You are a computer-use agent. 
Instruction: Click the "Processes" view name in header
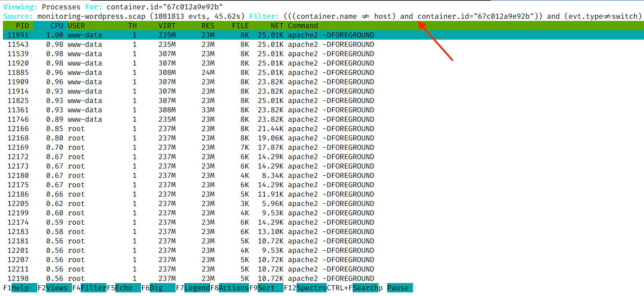pyautogui.click(x=61, y=7)
